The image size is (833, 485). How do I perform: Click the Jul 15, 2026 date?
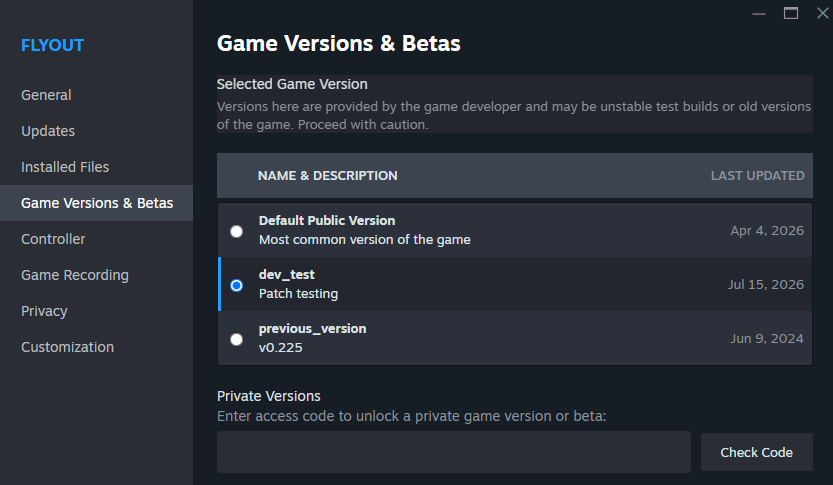766,285
